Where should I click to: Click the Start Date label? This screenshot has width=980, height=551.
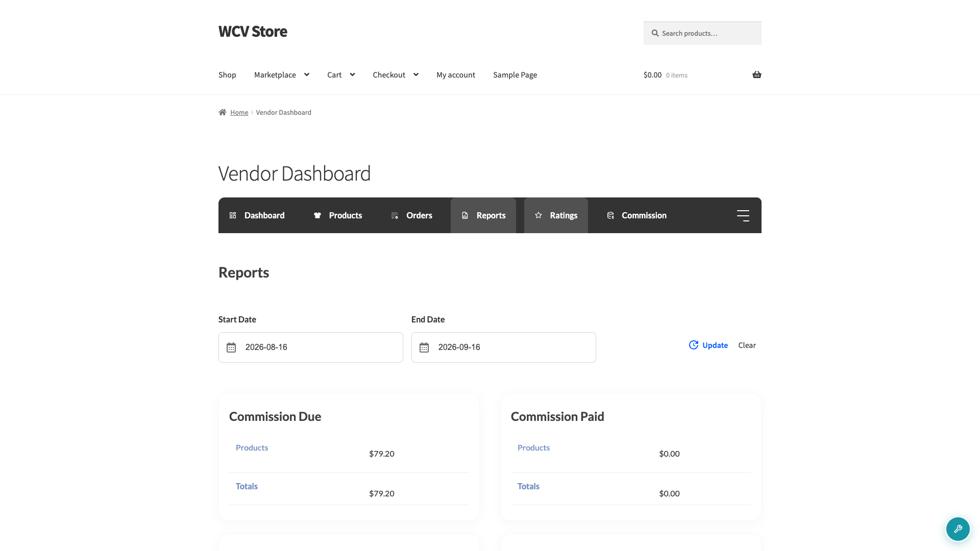click(237, 319)
